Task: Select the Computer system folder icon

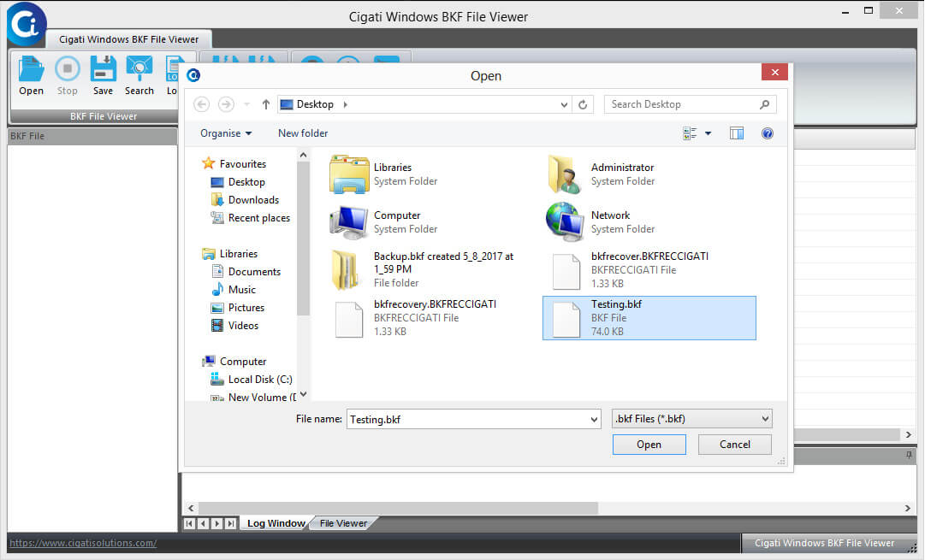Action: click(x=348, y=222)
